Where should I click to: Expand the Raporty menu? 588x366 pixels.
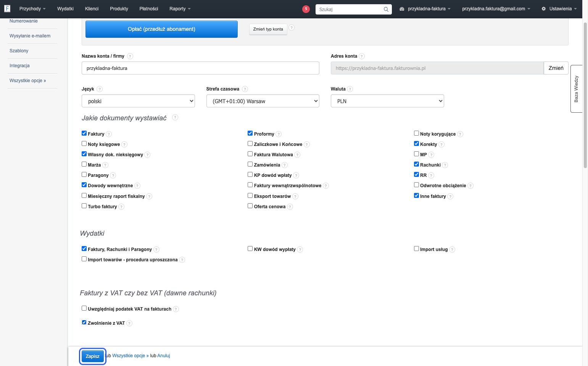point(180,9)
